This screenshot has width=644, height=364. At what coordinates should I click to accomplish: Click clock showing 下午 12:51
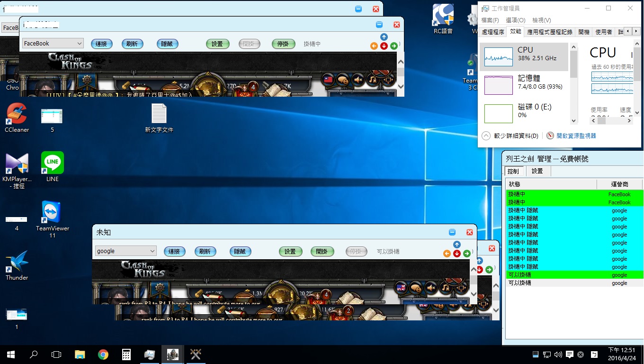pyautogui.click(x=622, y=354)
